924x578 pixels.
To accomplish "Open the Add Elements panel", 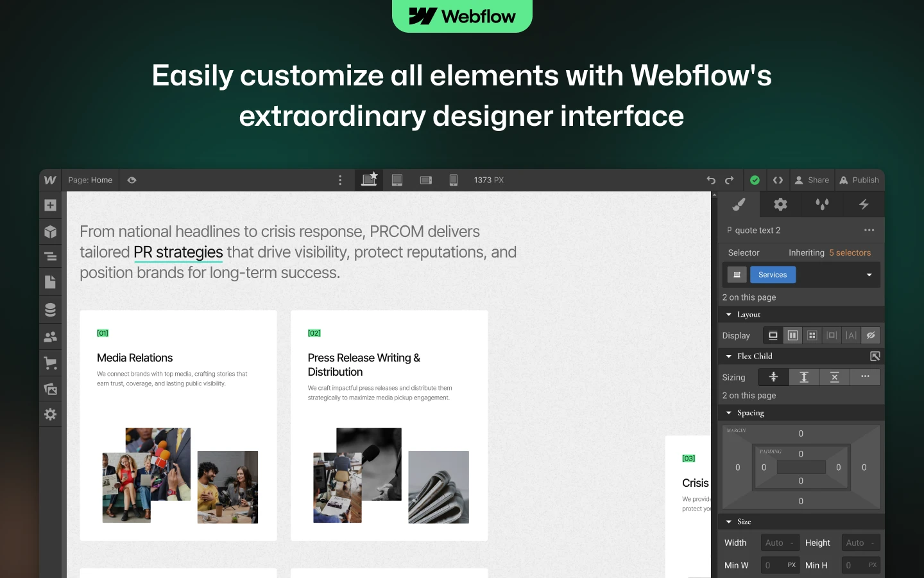I will 50,206.
